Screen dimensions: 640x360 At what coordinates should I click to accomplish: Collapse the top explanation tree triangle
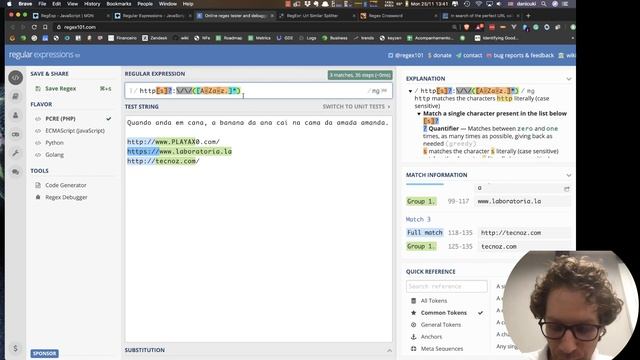pyautogui.click(x=410, y=91)
